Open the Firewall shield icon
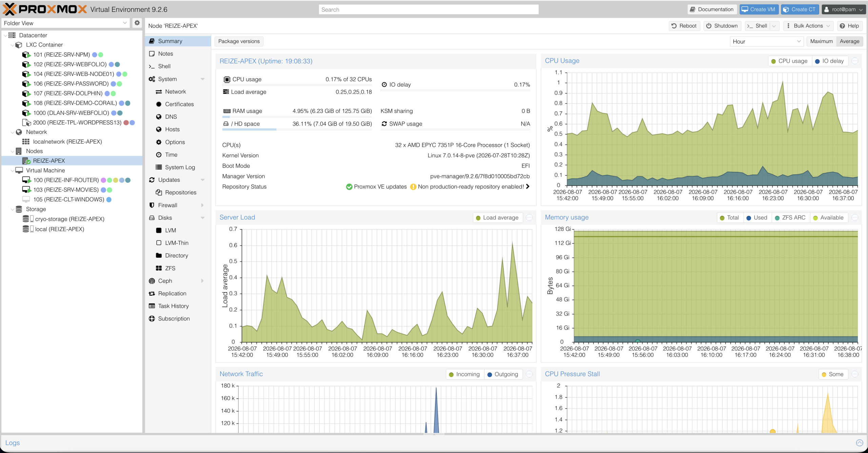This screenshot has width=868, height=453. pyautogui.click(x=152, y=205)
